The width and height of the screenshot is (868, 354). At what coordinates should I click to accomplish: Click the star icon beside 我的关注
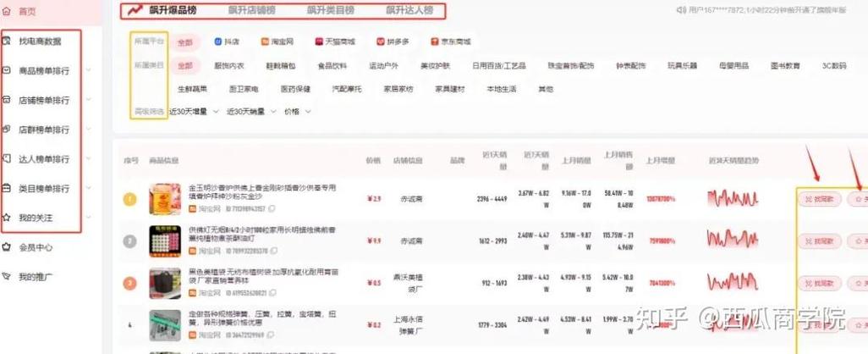coord(6,218)
